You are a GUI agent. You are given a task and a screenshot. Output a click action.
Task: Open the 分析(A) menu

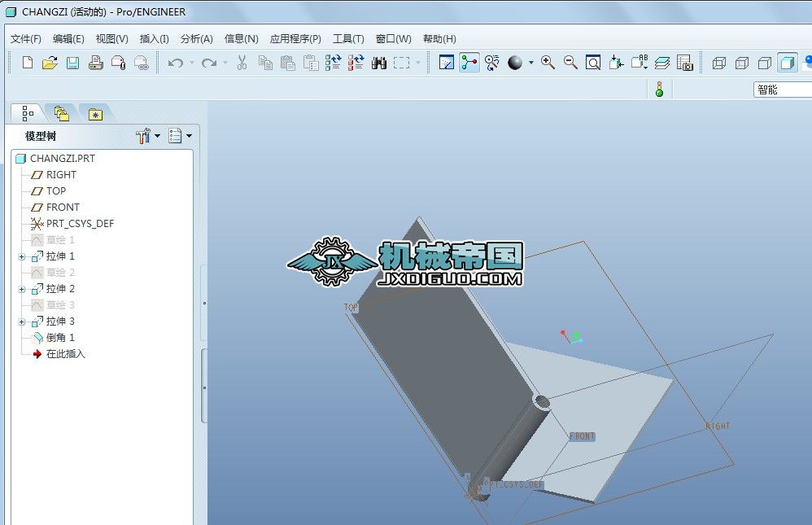pyautogui.click(x=196, y=38)
